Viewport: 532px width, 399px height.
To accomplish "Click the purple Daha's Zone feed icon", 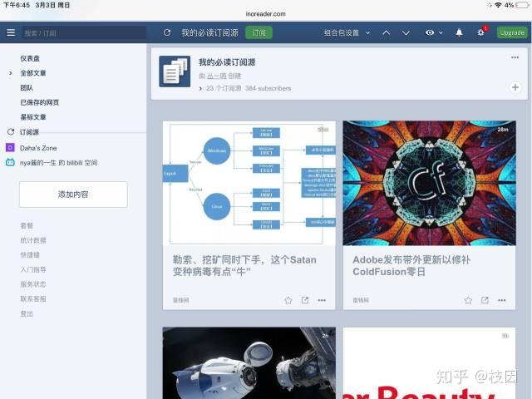I will pyautogui.click(x=10, y=148).
